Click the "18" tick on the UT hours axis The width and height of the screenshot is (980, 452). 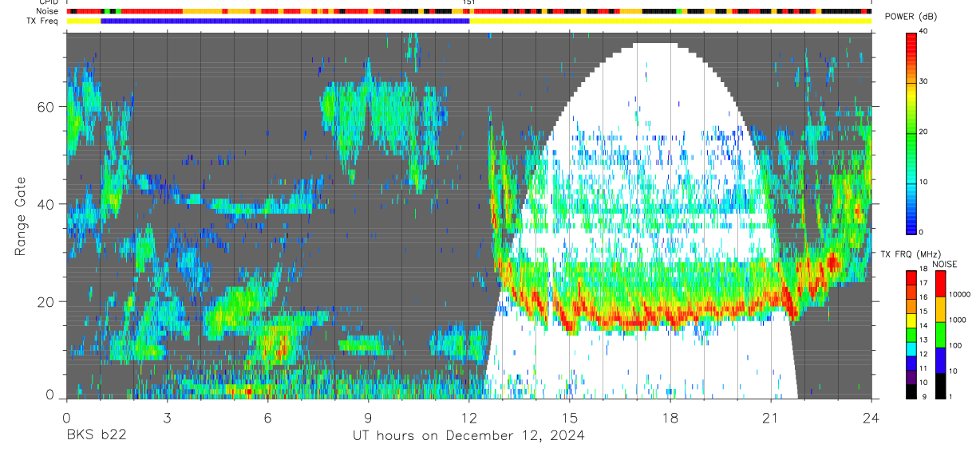(670, 416)
